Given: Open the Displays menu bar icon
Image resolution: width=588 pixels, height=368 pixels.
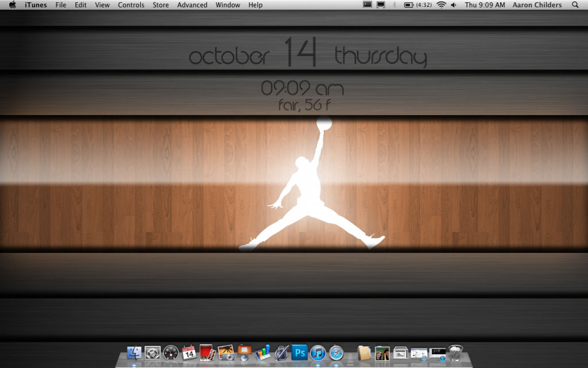Looking at the screenshot, I should [381, 5].
